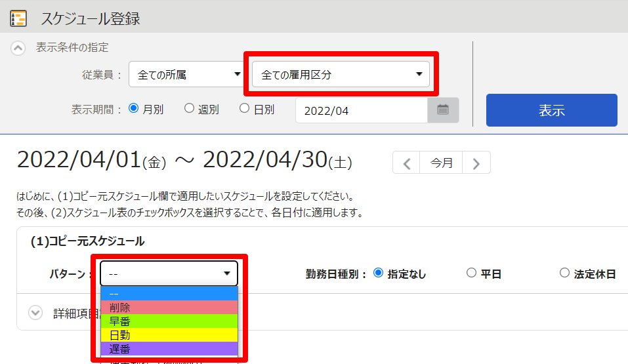Viewport: 628px width, 364px height.
Task: Select 指定なし work day type
Action: click(378, 273)
